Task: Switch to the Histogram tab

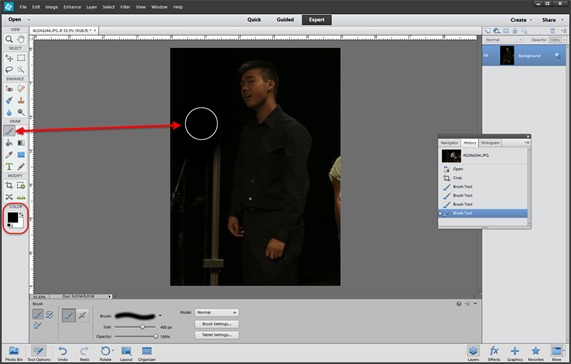Action: point(490,143)
